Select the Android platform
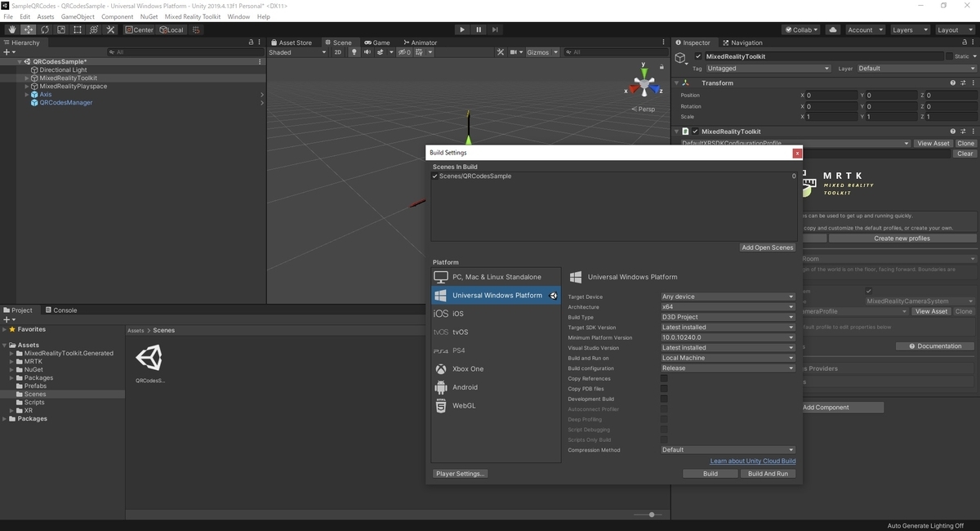The width and height of the screenshot is (980, 531). pyautogui.click(x=497, y=387)
